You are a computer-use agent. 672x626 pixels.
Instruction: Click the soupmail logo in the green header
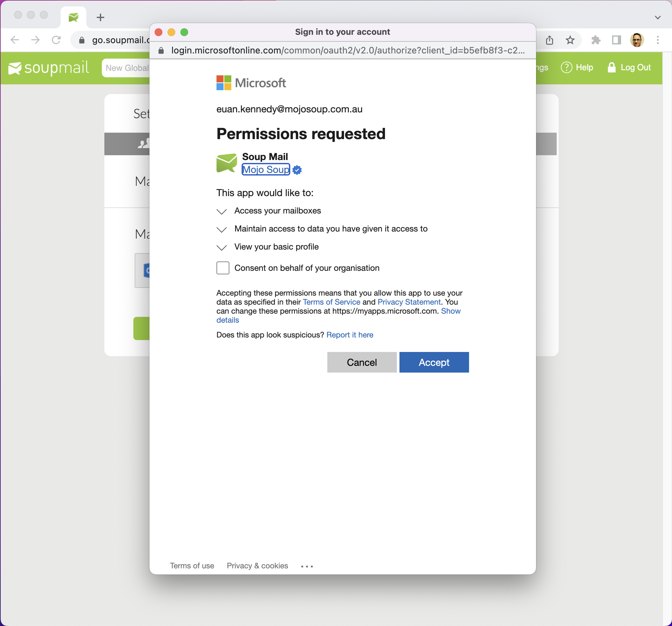tap(49, 68)
